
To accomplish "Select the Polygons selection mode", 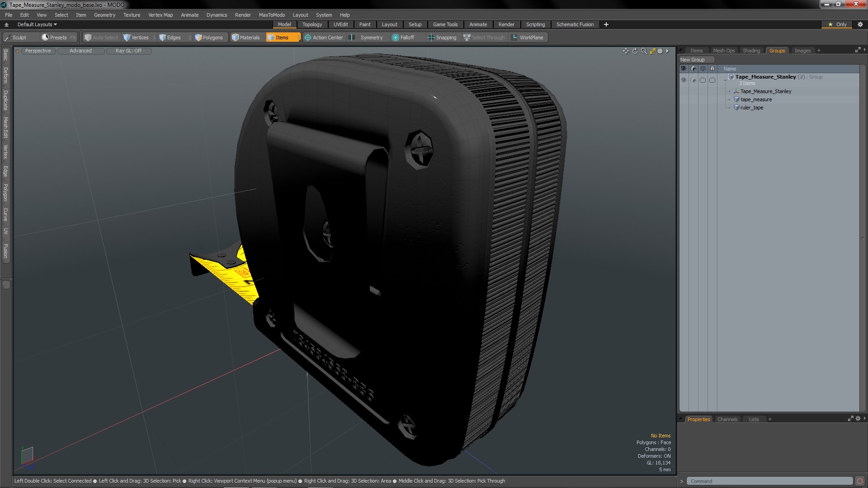I will (x=209, y=37).
